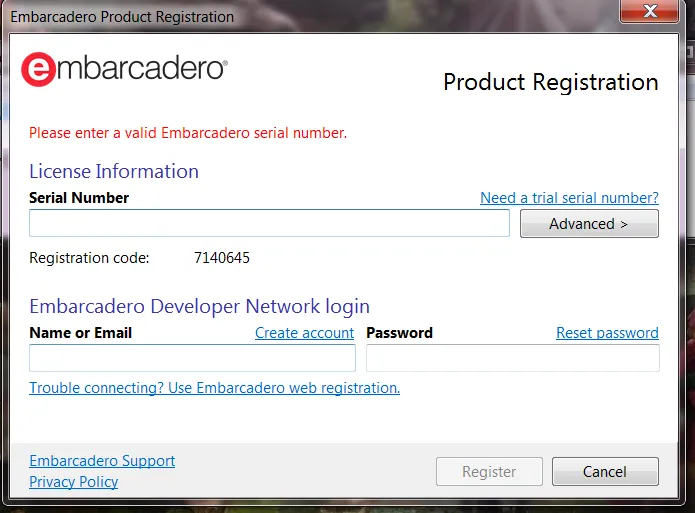Image resolution: width=695 pixels, height=513 pixels.
Task: Click the registration code number 7140645
Action: 221,258
